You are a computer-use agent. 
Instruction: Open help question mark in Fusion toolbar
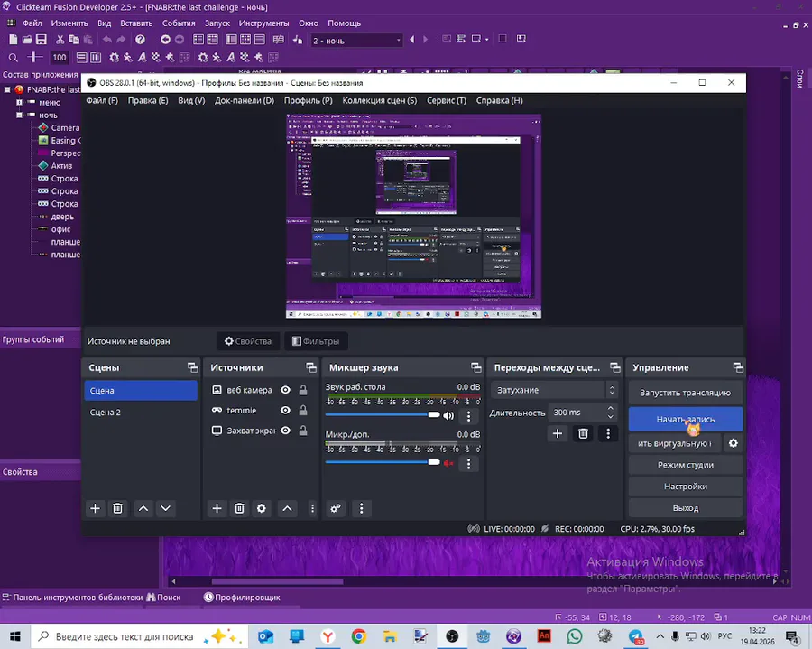click(x=140, y=40)
